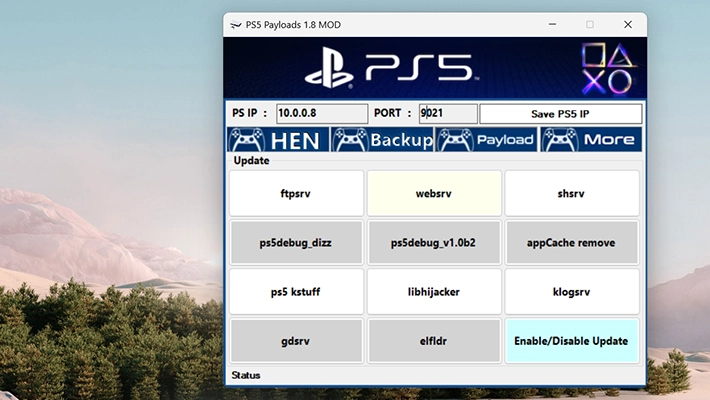This screenshot has height=400, width=710.
Task: Load the libhijacker payload
Action: pyautogui.click(x=434, y=292)
